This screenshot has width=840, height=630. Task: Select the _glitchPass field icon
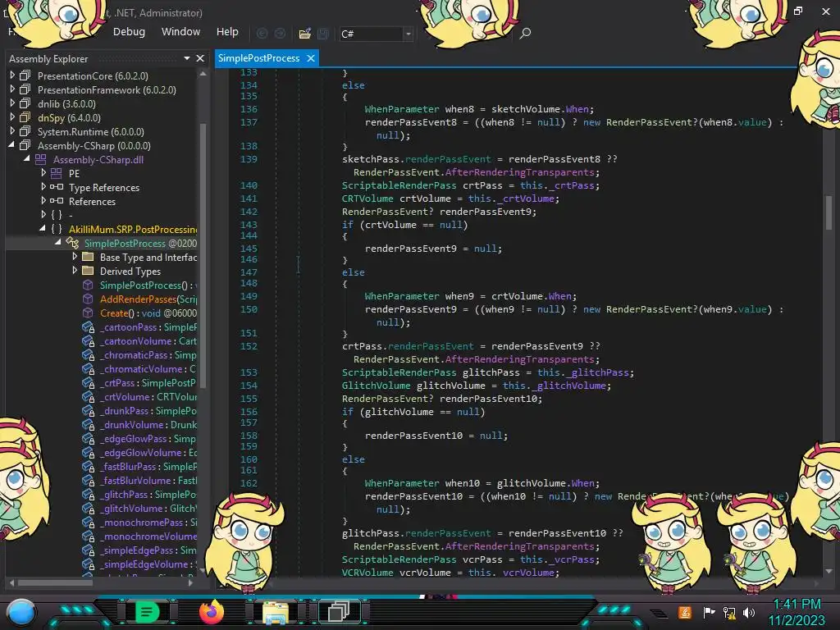tap(88, 494)
